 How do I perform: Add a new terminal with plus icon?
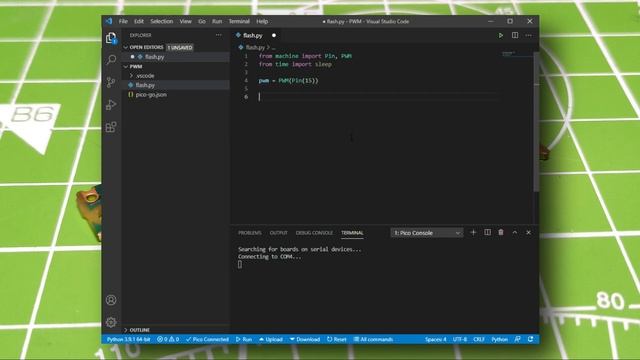[473, 233]
